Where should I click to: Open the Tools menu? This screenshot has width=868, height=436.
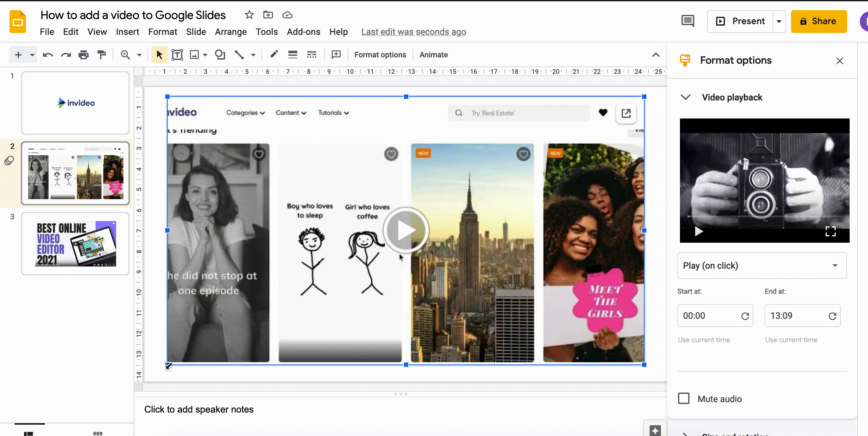267,32
